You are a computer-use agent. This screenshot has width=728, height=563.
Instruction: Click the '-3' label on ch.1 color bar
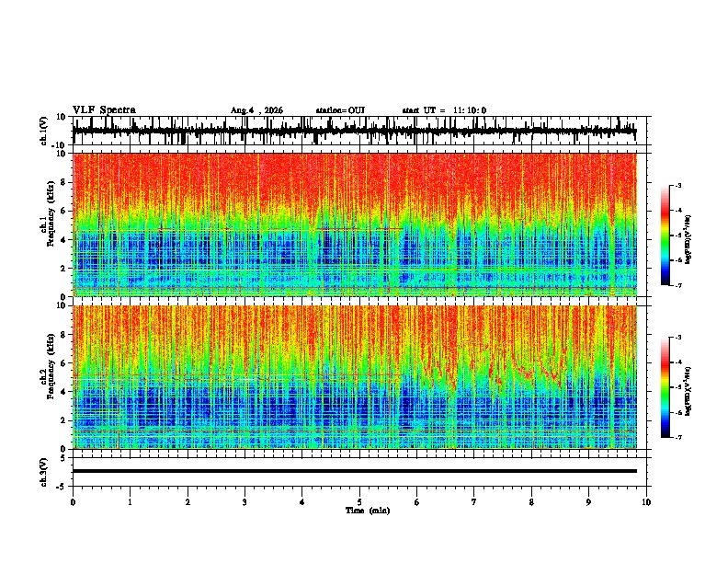click(677, 185)
